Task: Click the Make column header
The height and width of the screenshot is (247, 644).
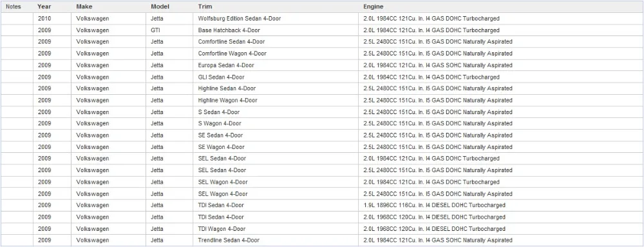Action: point(84,6)
